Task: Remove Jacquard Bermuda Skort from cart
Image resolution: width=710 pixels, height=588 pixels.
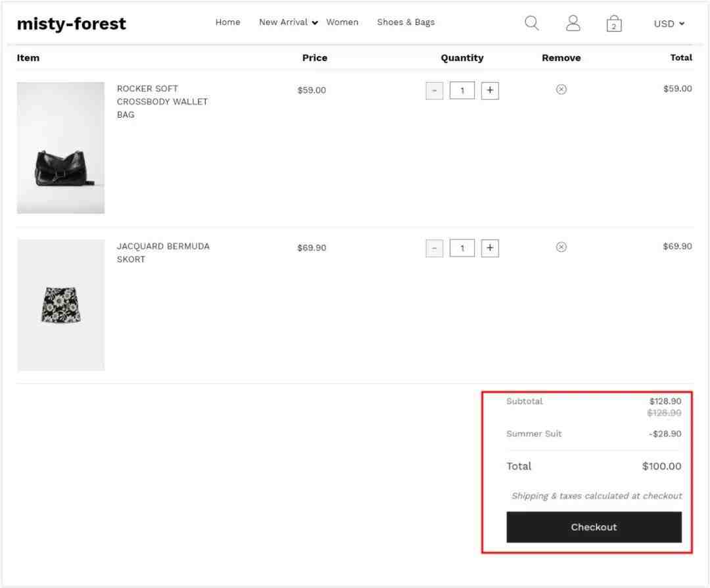Action: click(561, 247)
